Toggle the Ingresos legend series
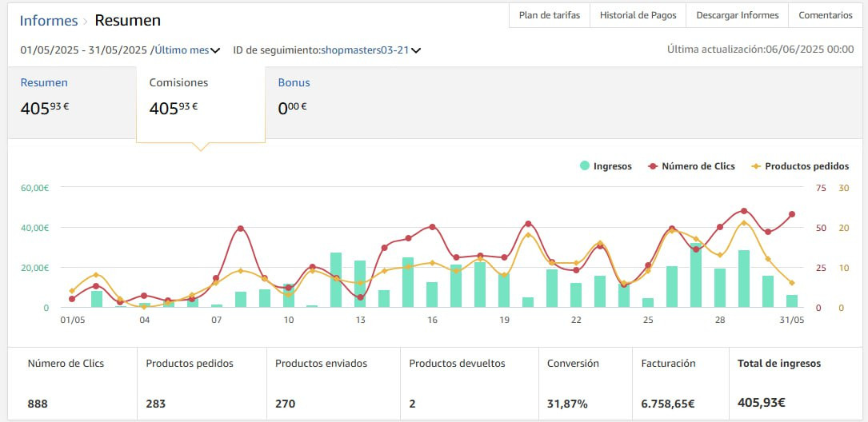 click(x=605, y=166)
